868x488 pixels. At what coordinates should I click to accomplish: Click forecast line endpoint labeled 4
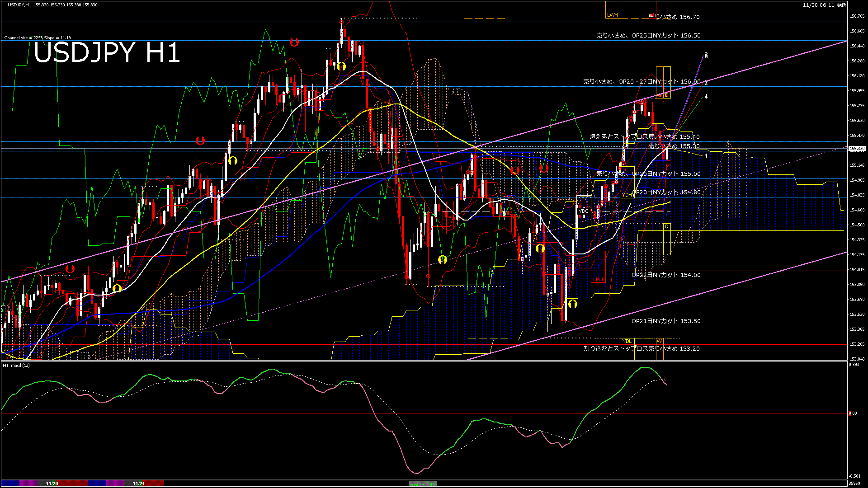click(x=706, y=96)
